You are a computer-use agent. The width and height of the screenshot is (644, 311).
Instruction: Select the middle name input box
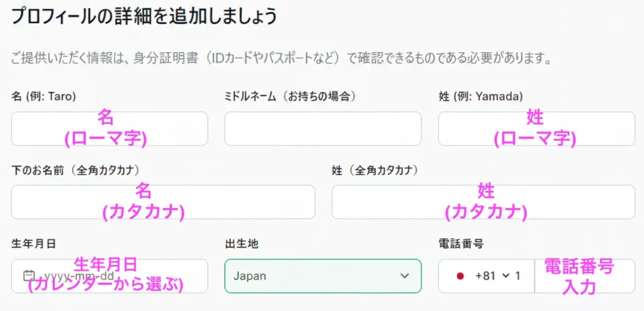[x=323, y=129]
